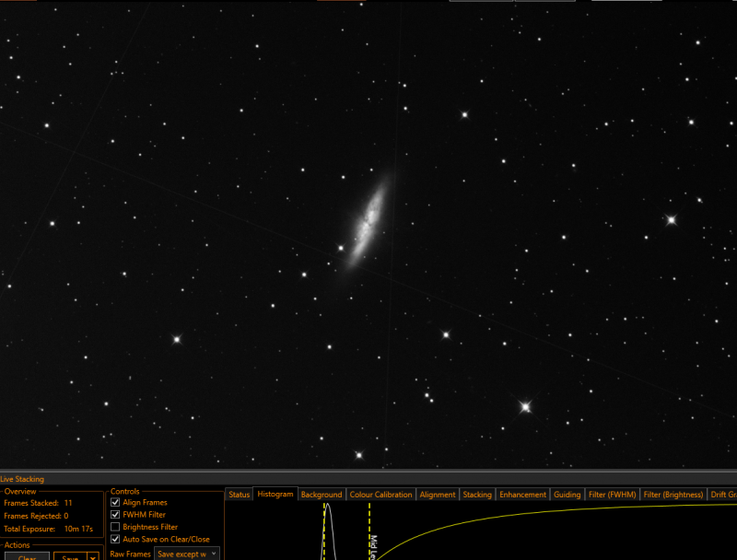This screenshot has width=737, height=560.
Task: Select the Histogram tab
Action: 275,494
